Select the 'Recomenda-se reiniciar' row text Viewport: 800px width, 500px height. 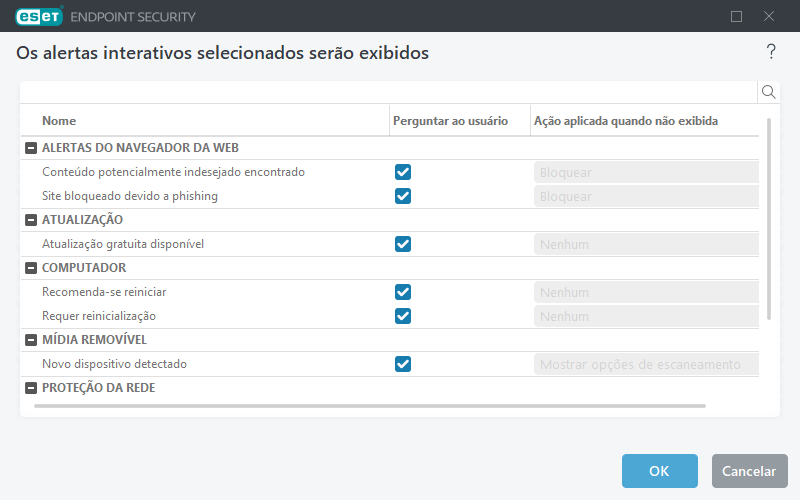(x=104, y=292)
